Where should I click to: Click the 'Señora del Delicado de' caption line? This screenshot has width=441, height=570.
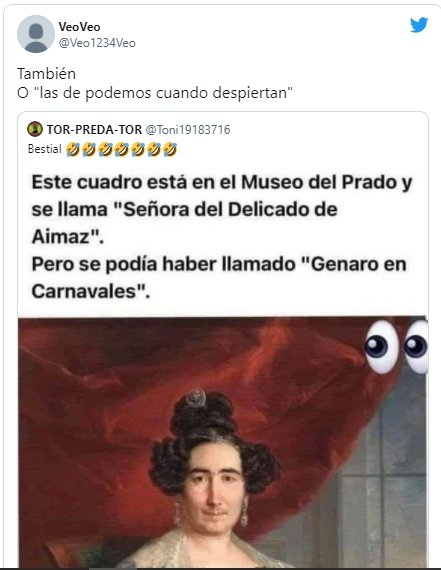[x=185, y=210]
